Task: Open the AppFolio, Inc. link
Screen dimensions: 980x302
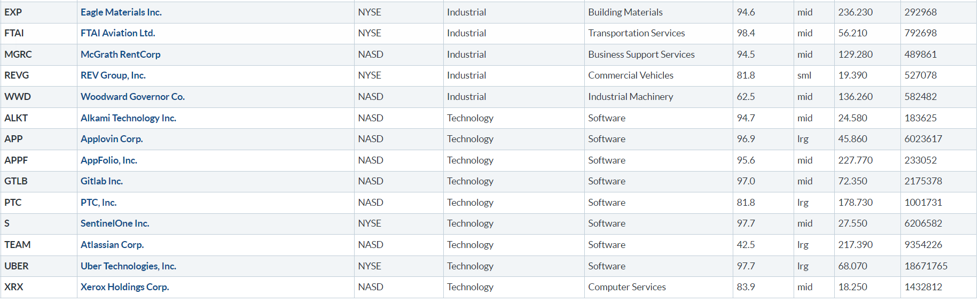Action: (108, 160)
